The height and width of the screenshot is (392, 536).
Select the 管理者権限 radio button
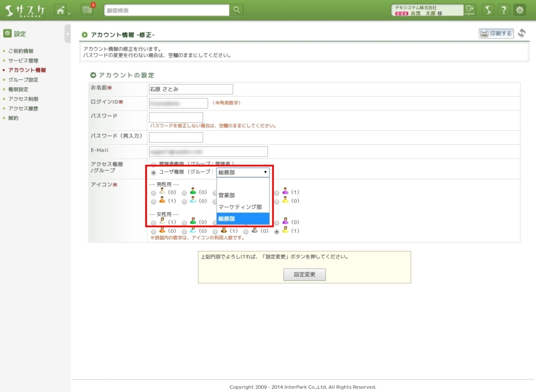154,164
